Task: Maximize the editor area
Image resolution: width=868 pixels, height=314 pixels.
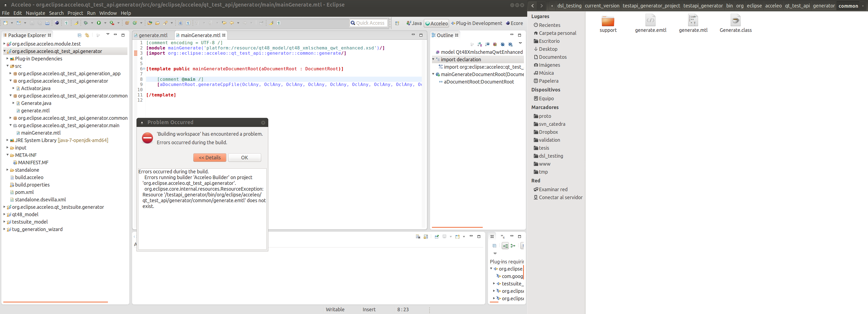Action: point(421,35)
